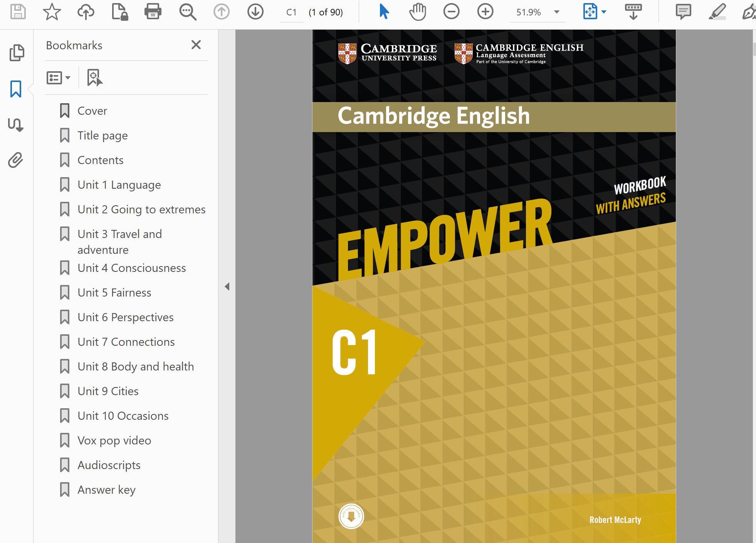
Task: Open the zoom percentage dropdown
Action: click(556, 12)
